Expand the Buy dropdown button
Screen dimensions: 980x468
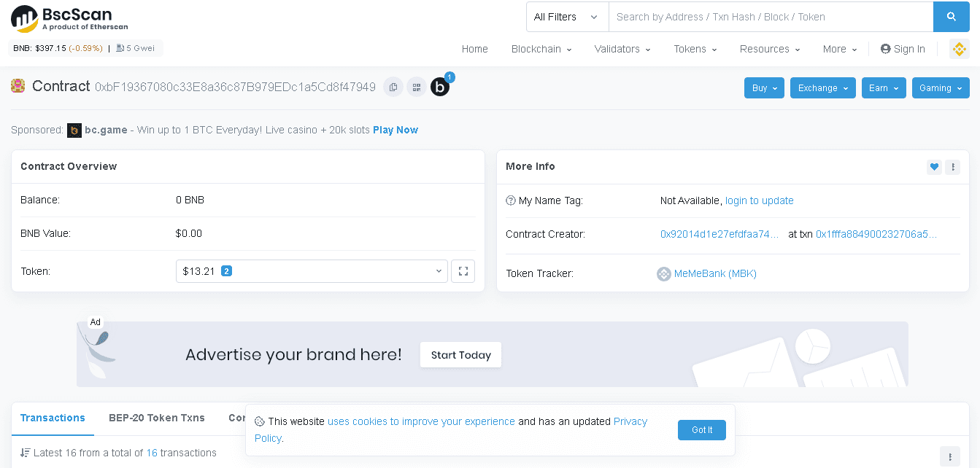pos(764,88)
